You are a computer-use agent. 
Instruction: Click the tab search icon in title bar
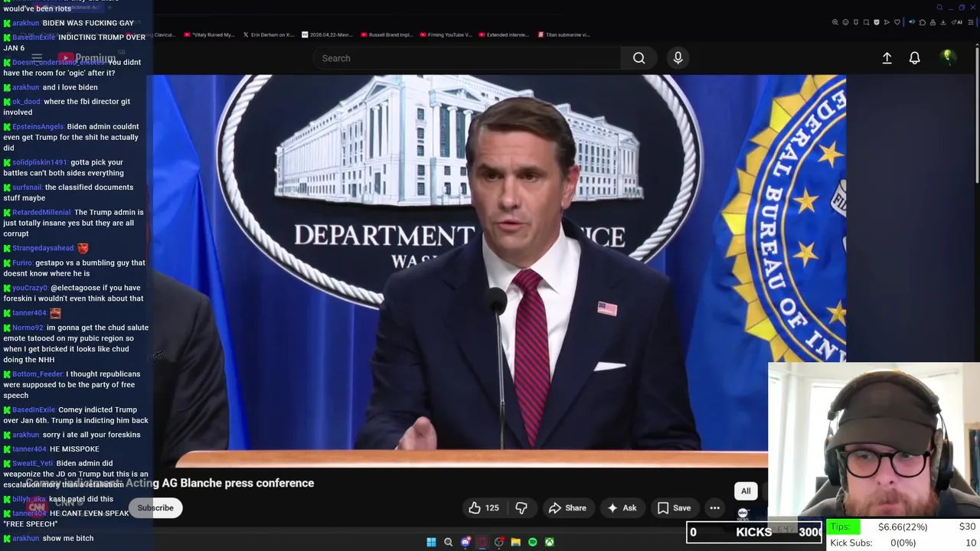(x=939, y=8)
